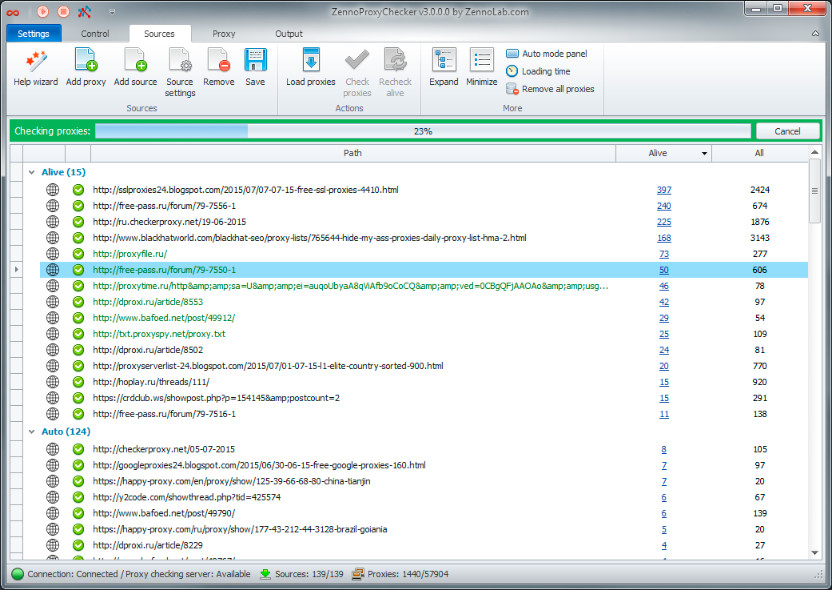Open the Help wizard
This screenshot has height=590, width=832.
tap(36, 67)
